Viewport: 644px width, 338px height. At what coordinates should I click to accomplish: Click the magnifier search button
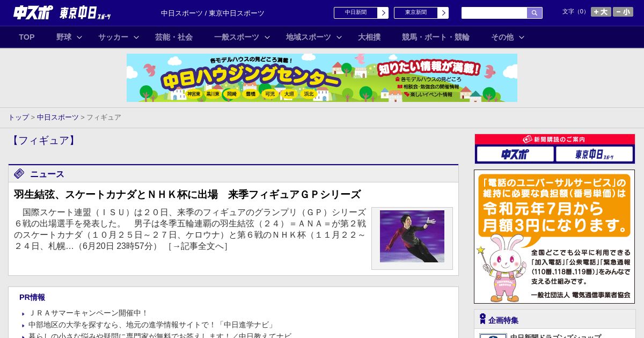[x=535, y=13]
